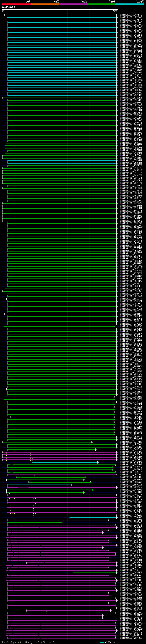Viewport: 146px width, 644px height.
Task: Select hit label UniRef100_C9SCA8
Action: [131, 522]
